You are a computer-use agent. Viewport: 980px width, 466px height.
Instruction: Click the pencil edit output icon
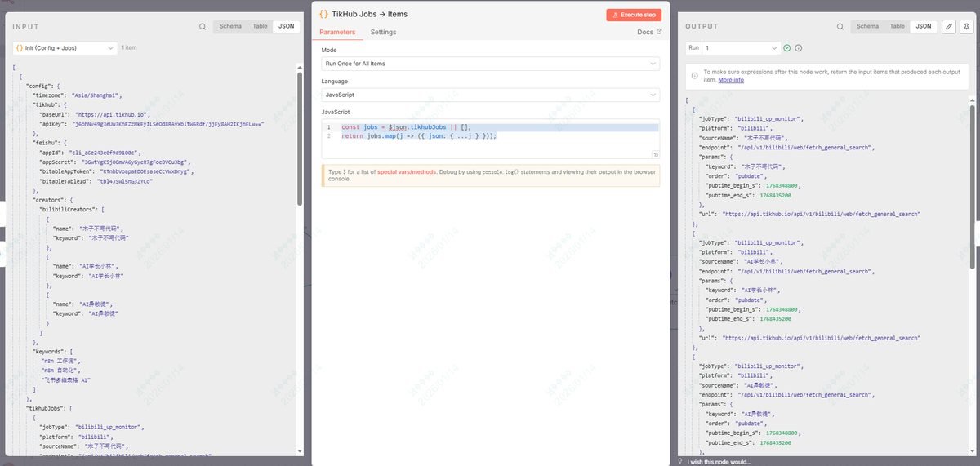(949, 26)
